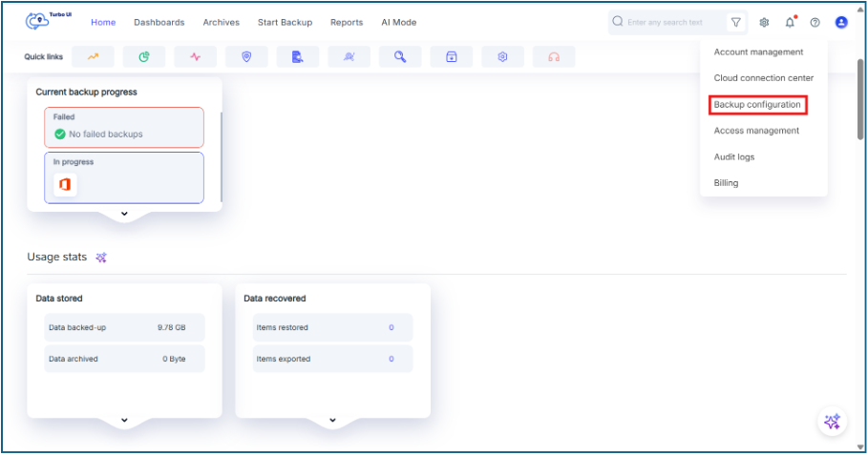Image resolution: width=868 pixels, height=455 pixels.
Task: Open the notifications bell
Action: 790,22
